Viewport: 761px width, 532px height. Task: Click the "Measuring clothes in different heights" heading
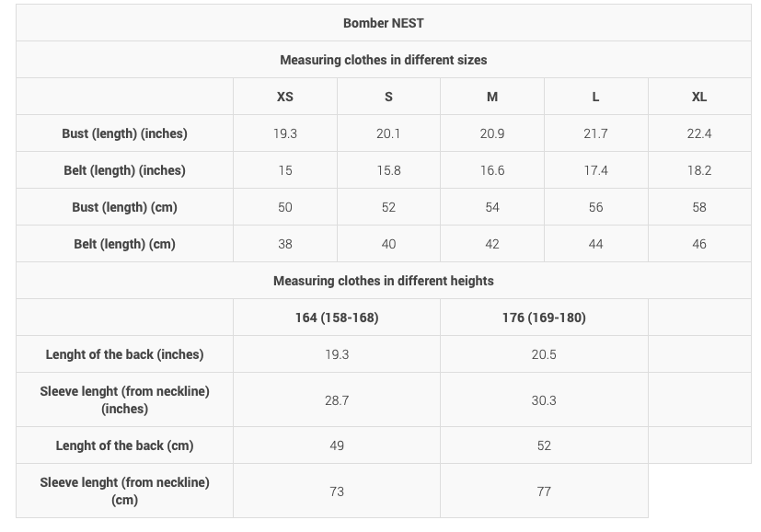click(383, 281)
